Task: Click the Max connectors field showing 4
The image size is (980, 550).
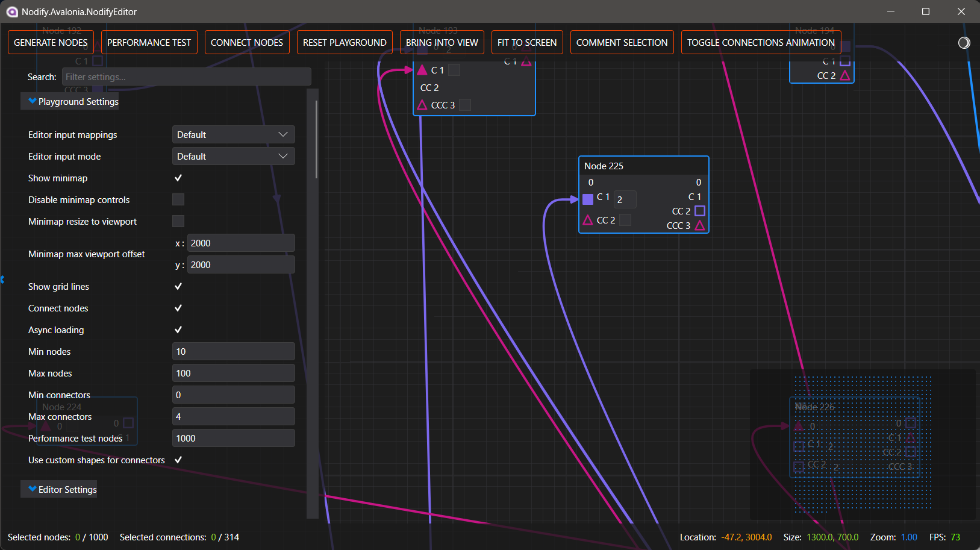Action: (234, 416)
